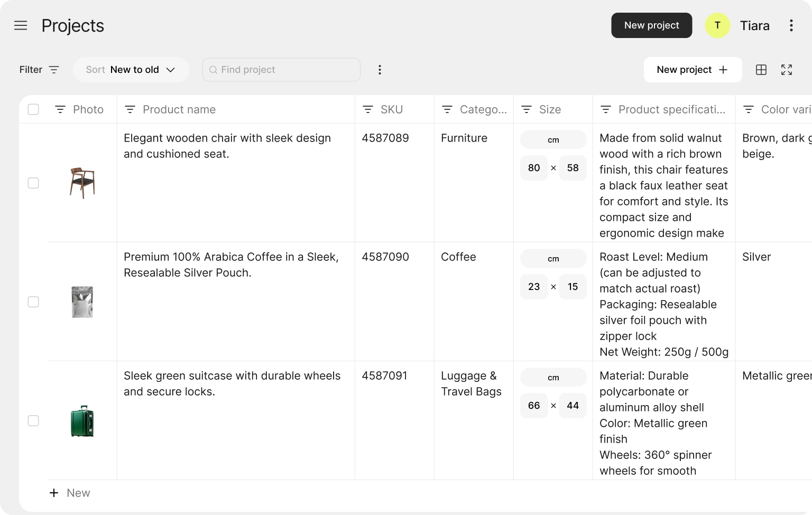The width and height of the screenshot is (812, 515).
Task: Click the Product name column header
Action: (x=179, y=109)
